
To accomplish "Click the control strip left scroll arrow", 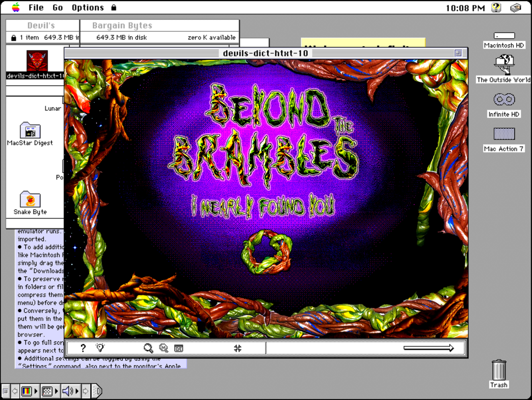I will point(15,391).
